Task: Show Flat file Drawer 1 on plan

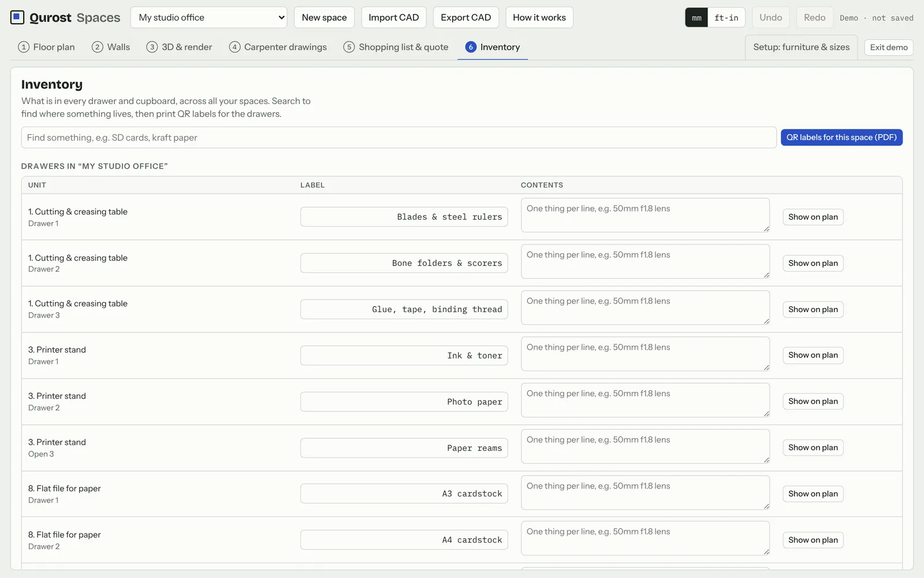Action: click(x=813, y=494)
